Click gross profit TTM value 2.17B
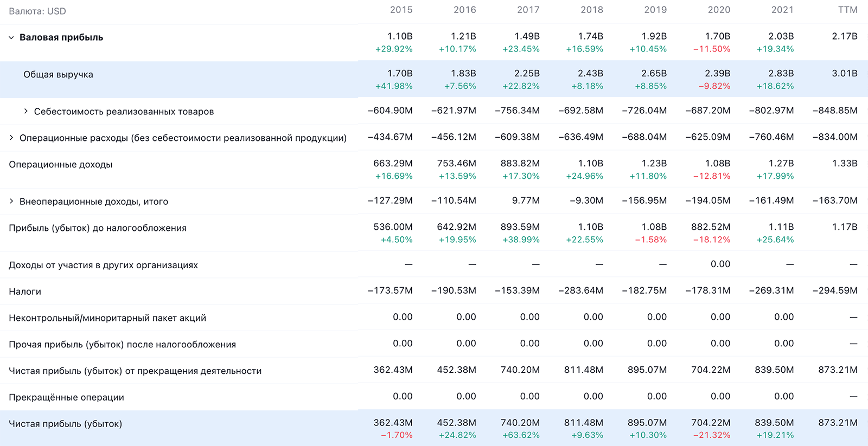This screenshot has width=868, height=446. (845, 36)
